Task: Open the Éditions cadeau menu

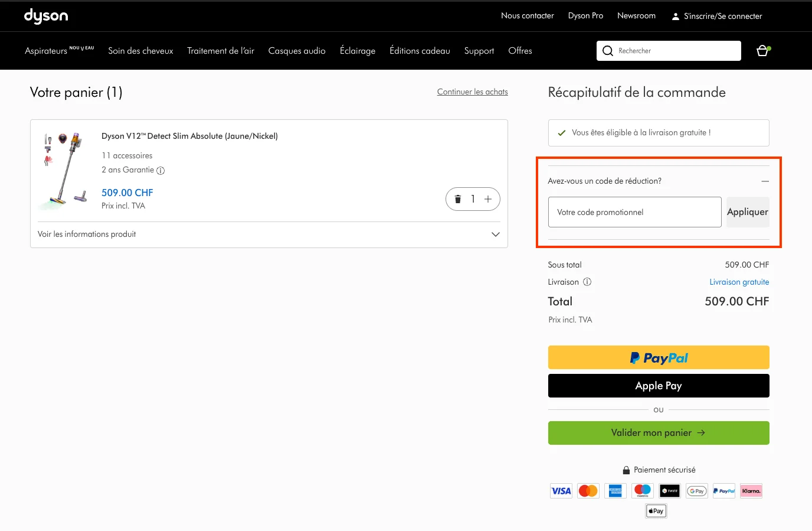Action: pos(420,51)
